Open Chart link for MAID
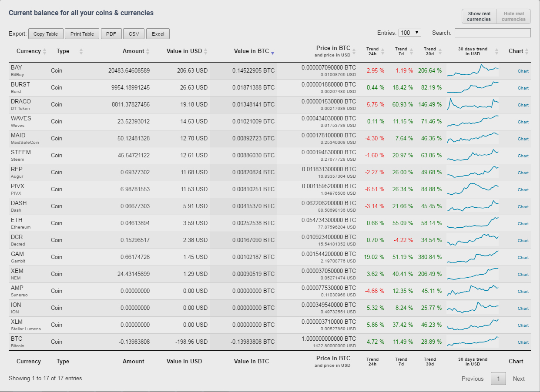This screenshot has width=540, height=392. (x=523, y=139)
